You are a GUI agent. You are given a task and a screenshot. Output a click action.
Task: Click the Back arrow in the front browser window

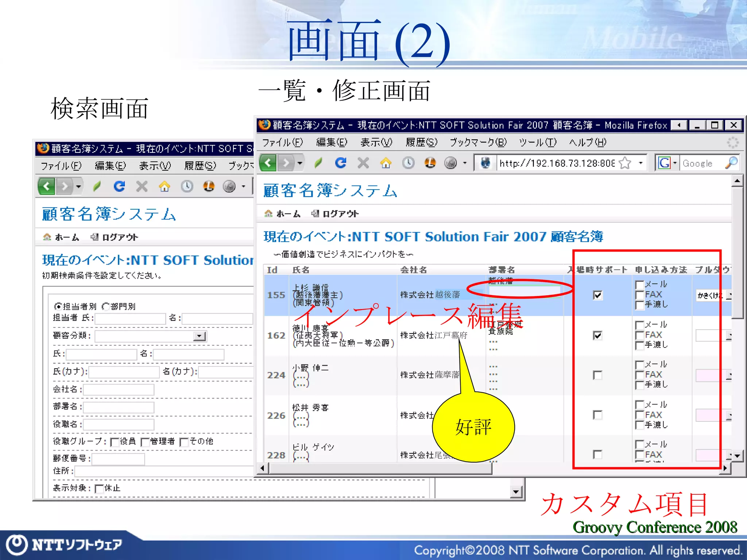coord(268,163)
